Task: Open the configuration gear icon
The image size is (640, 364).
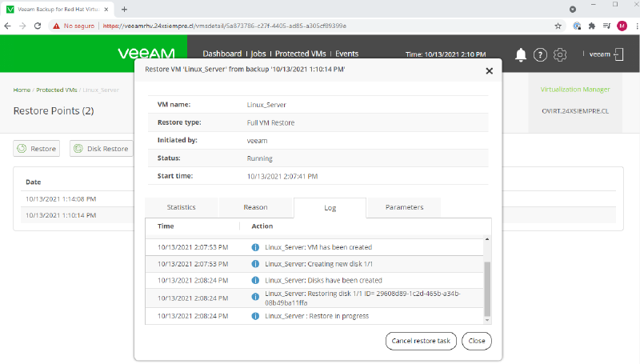Action: [x=560, y=54]
